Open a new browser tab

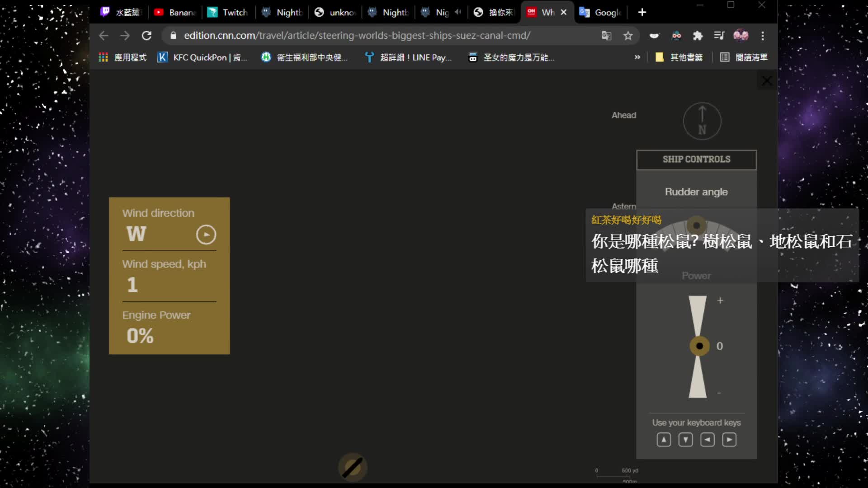click(x=642, y=12)
